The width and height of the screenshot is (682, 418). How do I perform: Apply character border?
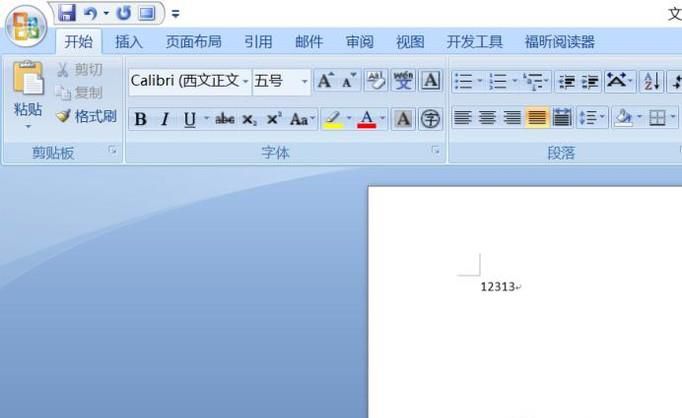(x=431, y=80)
